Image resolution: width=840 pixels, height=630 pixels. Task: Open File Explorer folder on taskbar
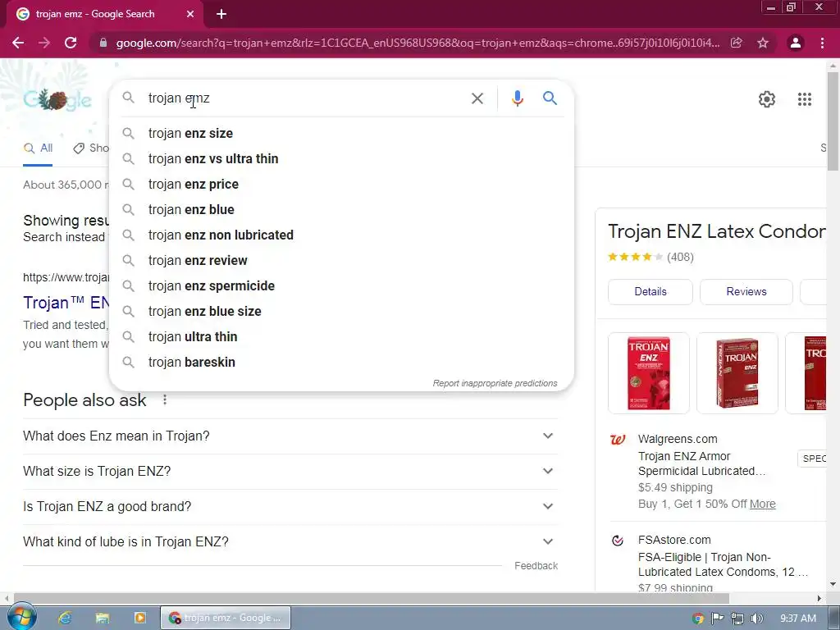(103, 618)
